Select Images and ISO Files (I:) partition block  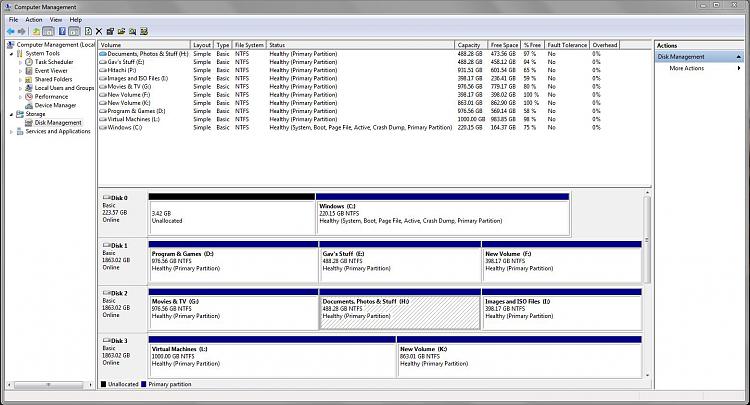562,309
